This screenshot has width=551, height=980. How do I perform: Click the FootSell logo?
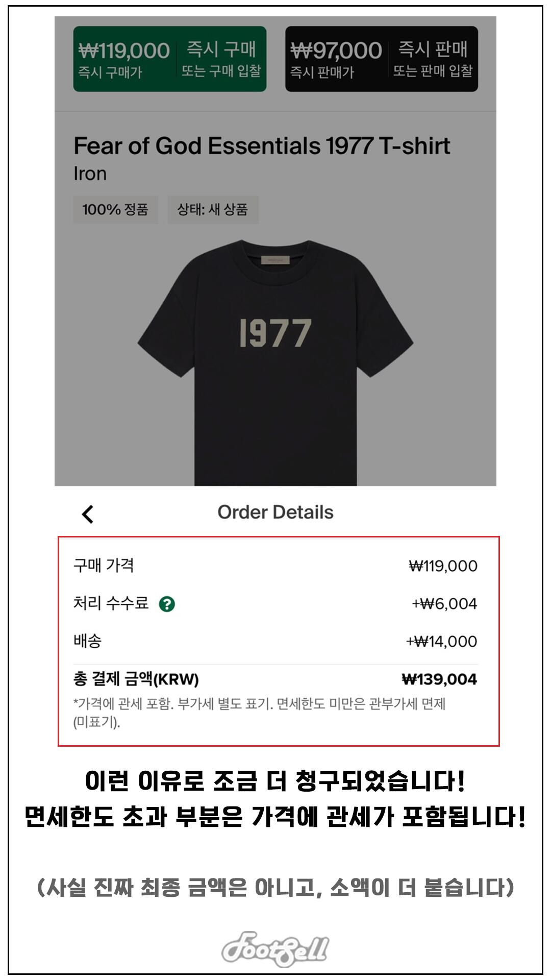pos(275,948)
